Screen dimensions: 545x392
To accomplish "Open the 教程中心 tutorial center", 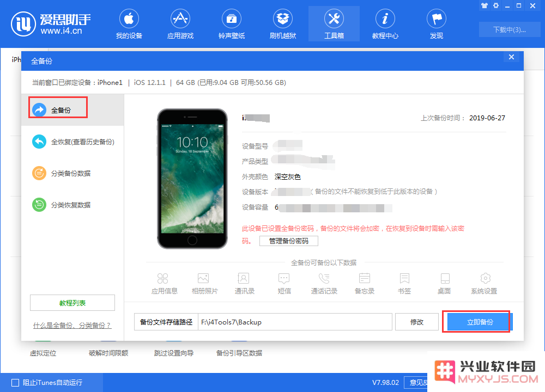I will [x=385, y=24].
